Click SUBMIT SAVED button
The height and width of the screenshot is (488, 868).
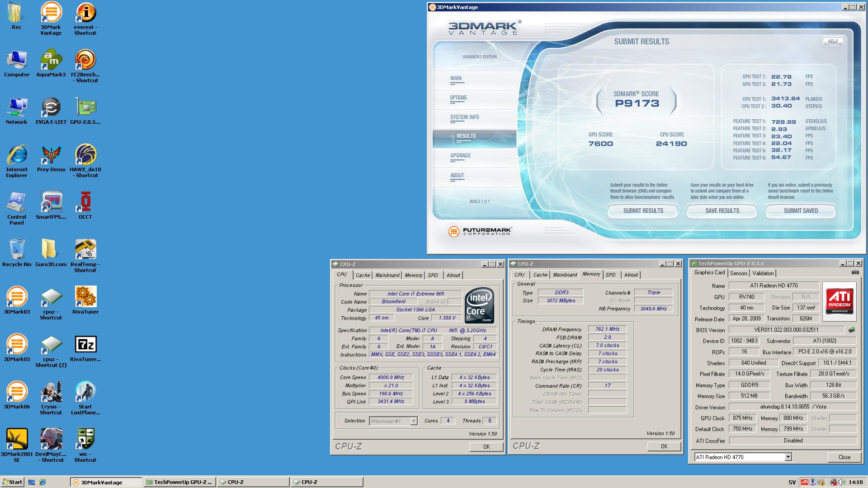tap(801, 211)
